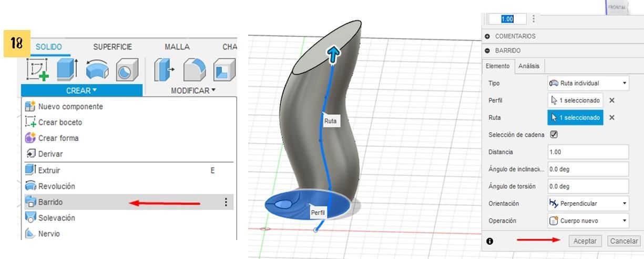644x259 pixels.
Task: Select the Create Sketch toolbar icon
Action: tap(37, 69)
